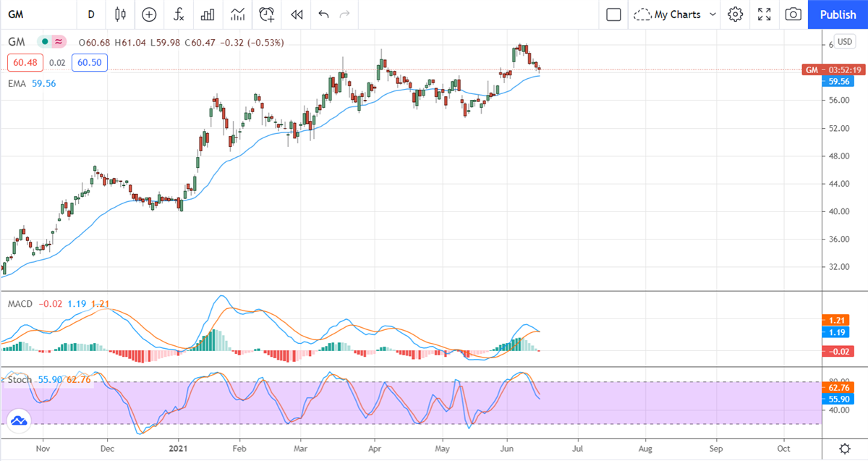
Task: Open the D interval selector
Action: coord(90,14)
